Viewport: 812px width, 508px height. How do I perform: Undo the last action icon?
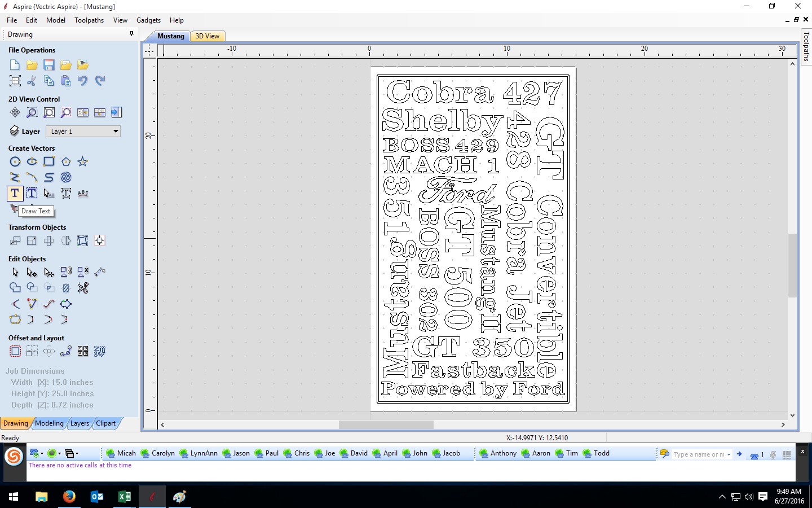point(83,81)
